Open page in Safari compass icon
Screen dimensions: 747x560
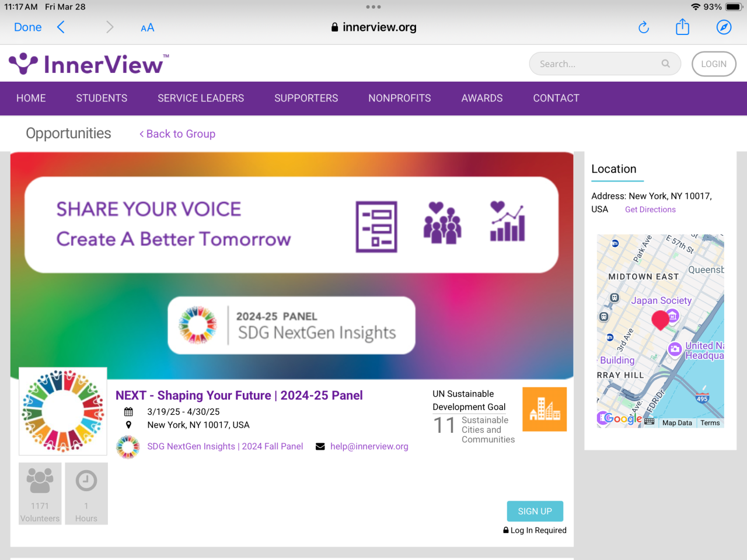tap(724, 27)
